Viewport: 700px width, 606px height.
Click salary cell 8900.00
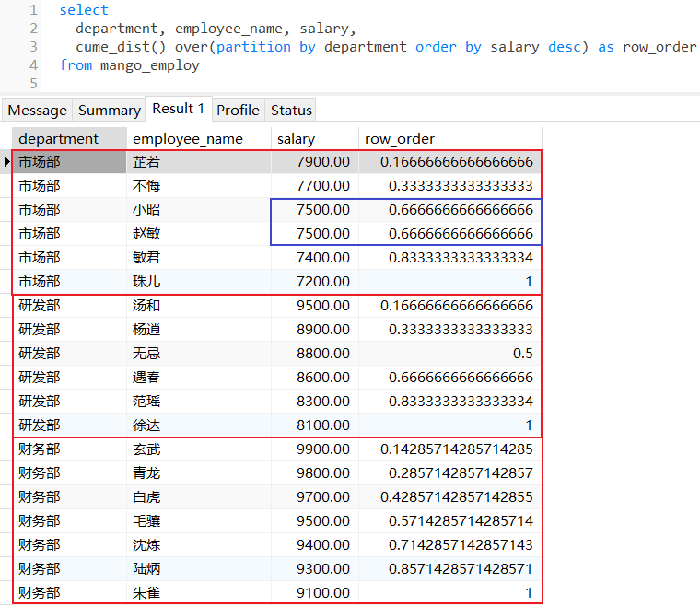(315, 330)
